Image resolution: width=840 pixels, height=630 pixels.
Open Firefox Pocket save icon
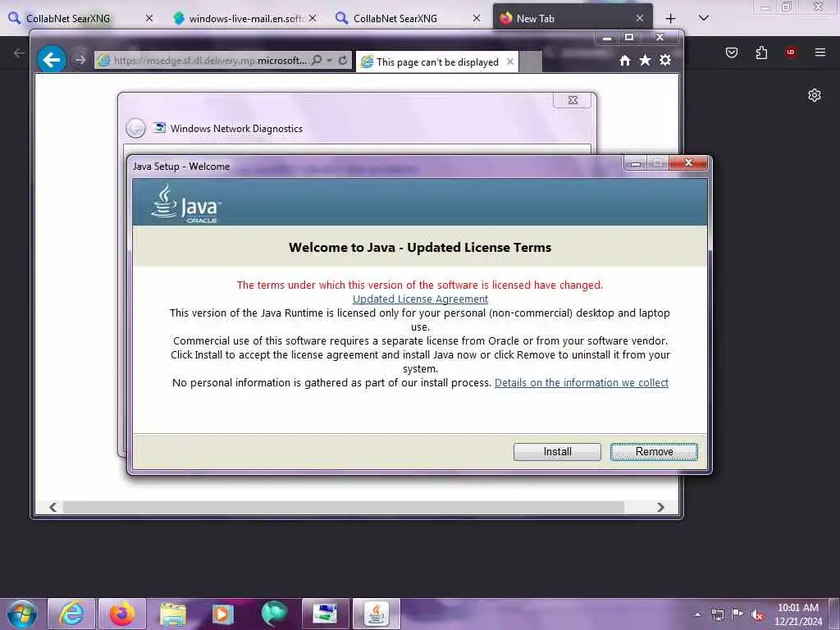[732, 52]
